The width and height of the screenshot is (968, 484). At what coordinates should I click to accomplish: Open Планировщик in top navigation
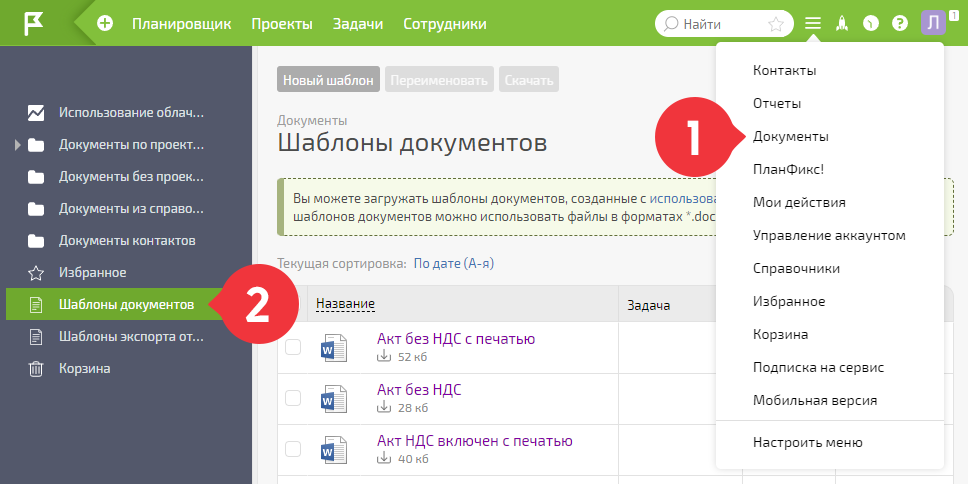coord(182,24)
